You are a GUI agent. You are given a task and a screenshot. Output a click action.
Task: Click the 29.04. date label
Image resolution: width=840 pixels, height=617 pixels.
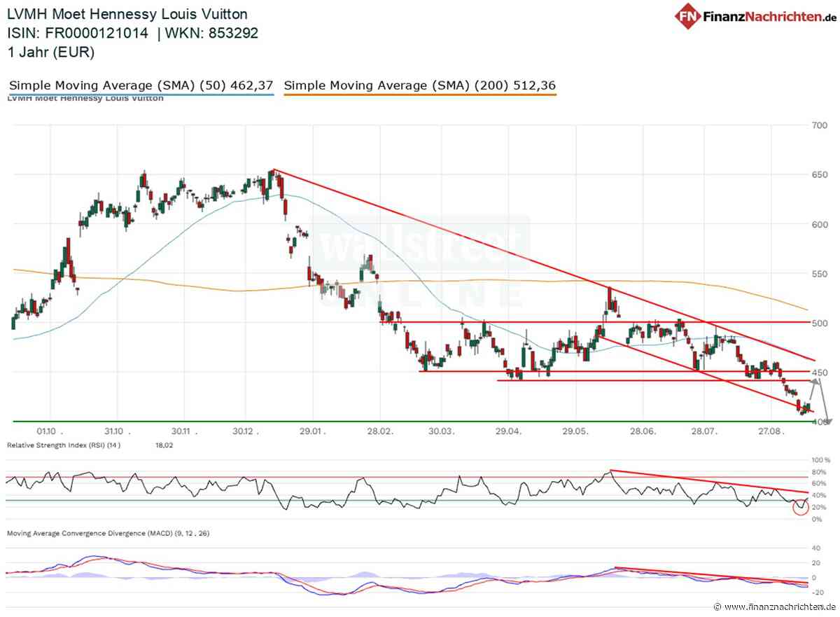pyautogui.click(x=509, y=432)
